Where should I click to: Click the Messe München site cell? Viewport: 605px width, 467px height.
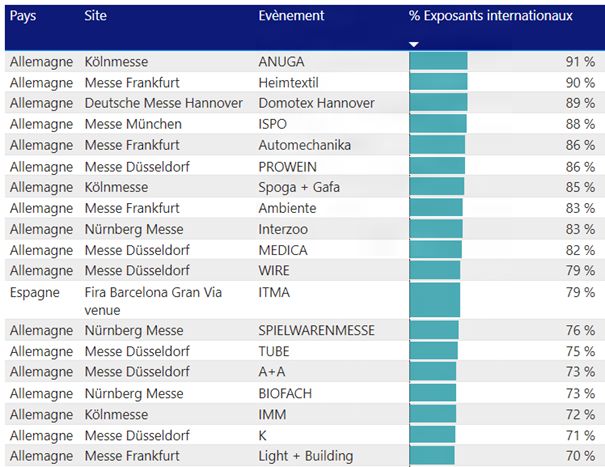[133, 124]
